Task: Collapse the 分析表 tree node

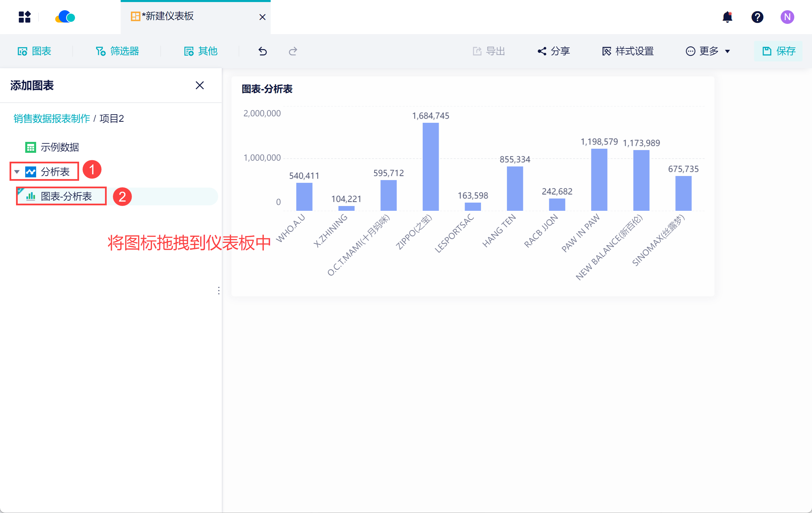Action: tap(17, 172)
